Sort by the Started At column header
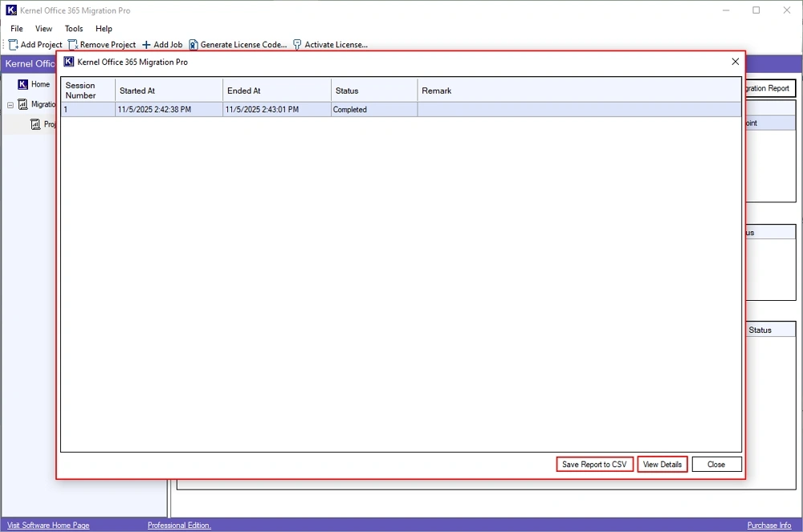The width and height of the screenshot is (803, 532). (x=169, y=91)
